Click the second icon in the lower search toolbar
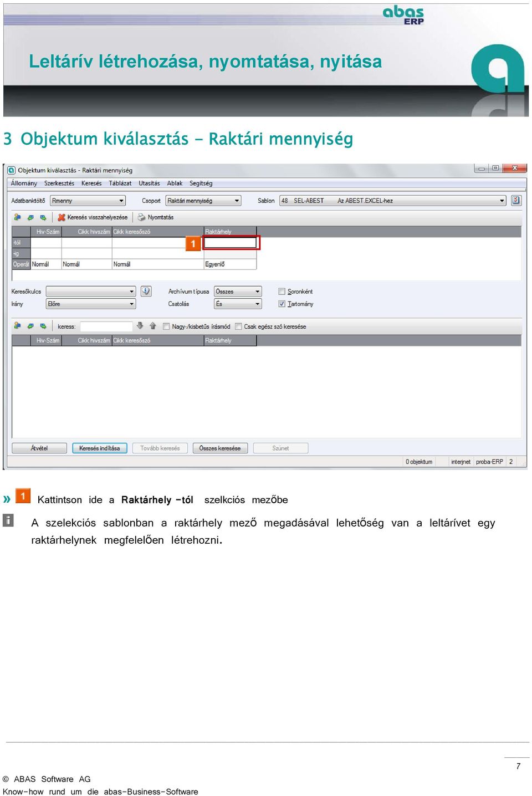Screen dimensions: 532x796 click(30, 326)
